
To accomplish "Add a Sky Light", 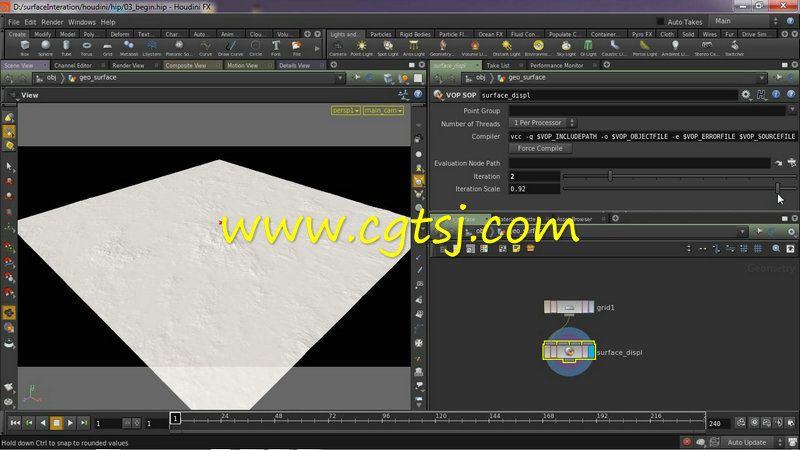I will click(x=566, y=48).
